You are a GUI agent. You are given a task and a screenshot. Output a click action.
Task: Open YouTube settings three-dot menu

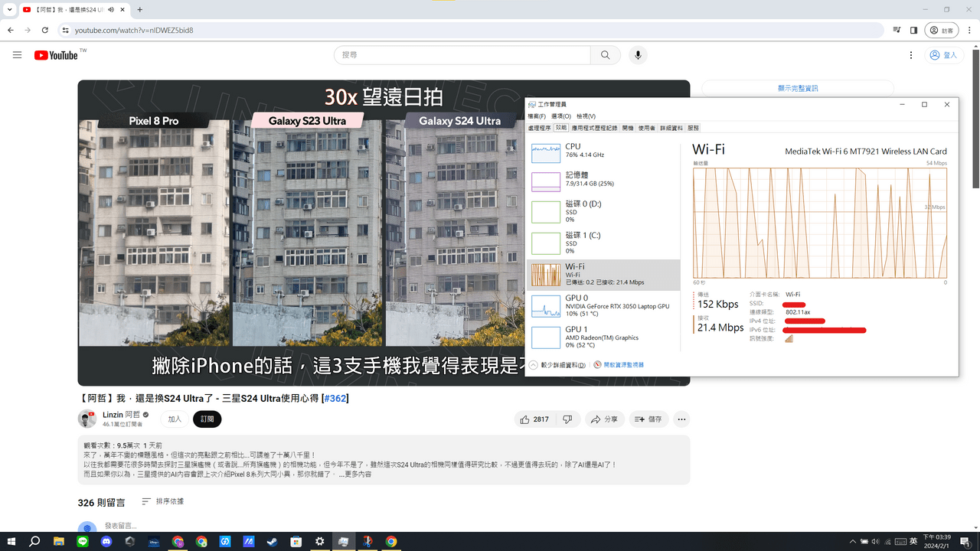[x=911, y=55]
